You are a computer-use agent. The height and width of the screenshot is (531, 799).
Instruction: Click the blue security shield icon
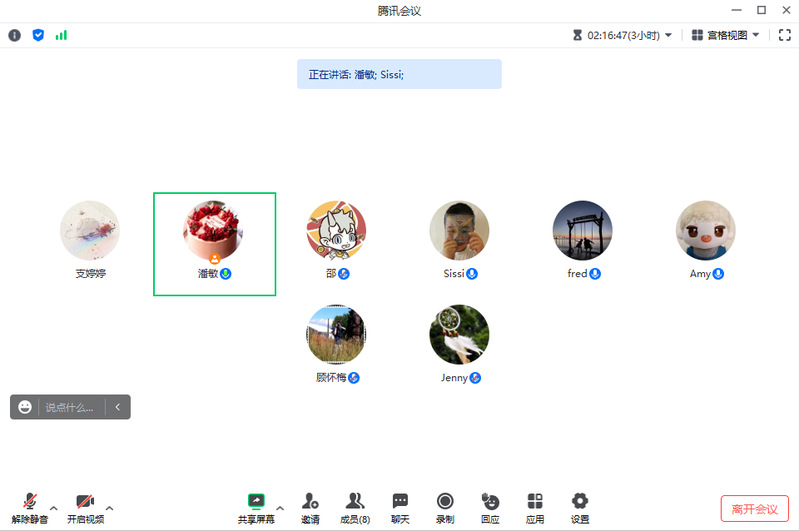(x=38, y=35)
